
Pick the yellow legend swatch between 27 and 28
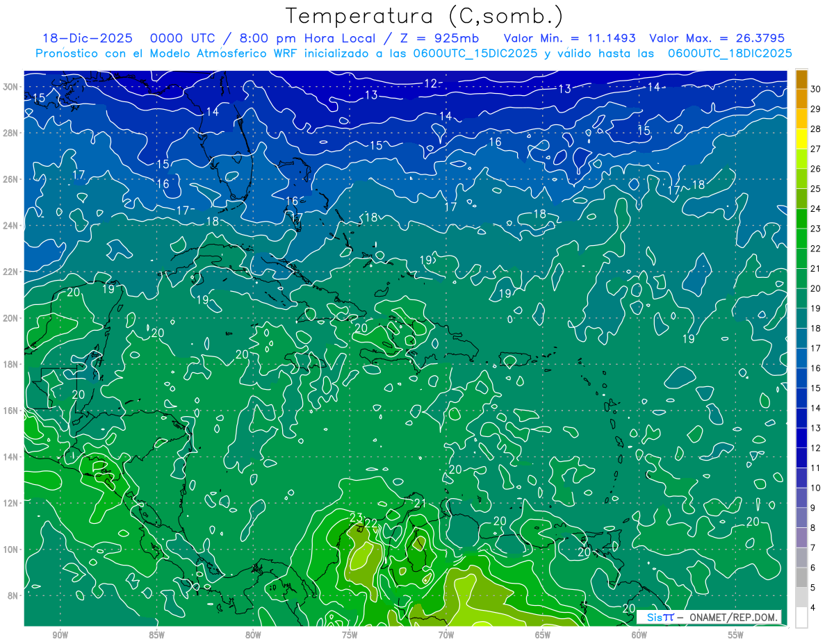pyautogui.click(x=801, y=138)
